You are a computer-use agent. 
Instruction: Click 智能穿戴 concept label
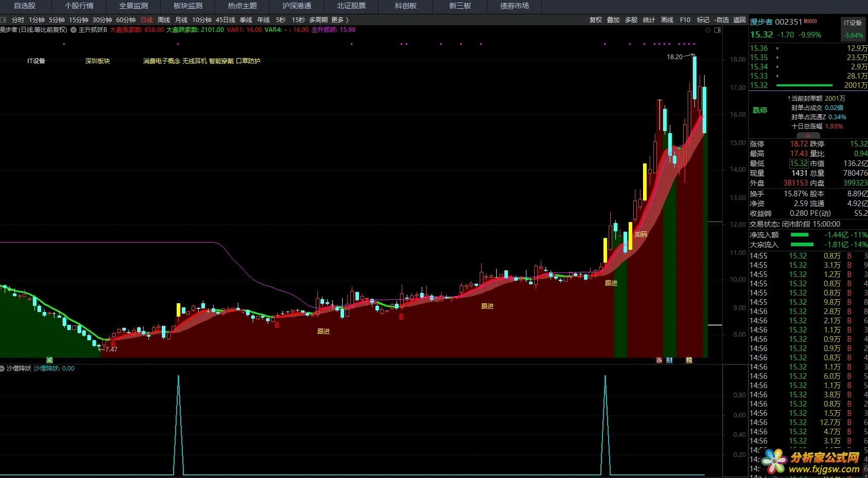(221, 61)
